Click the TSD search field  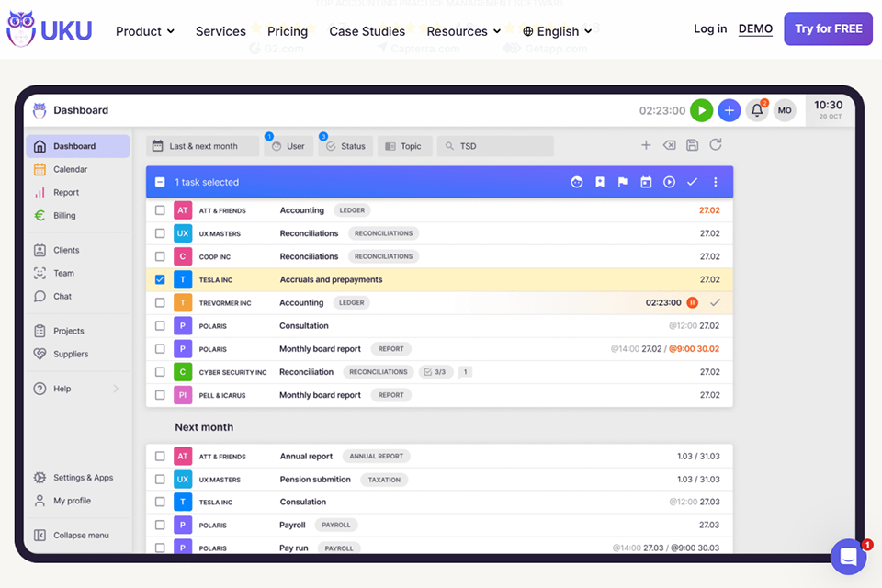click(495, 146)
